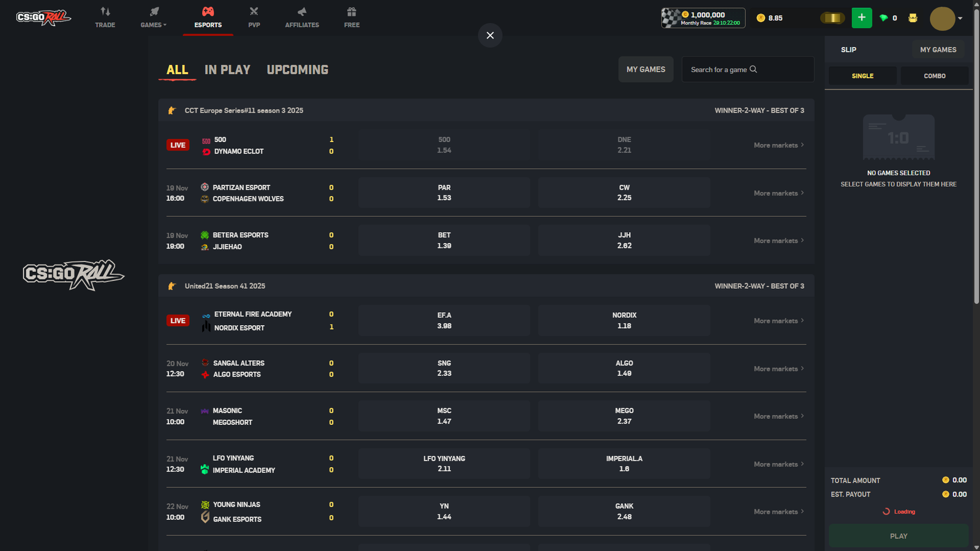Image resolution: width=980 pixels, height=551 pixels.
Task: Switch to the SINGLE bet mode
Action: pos(862,75)
